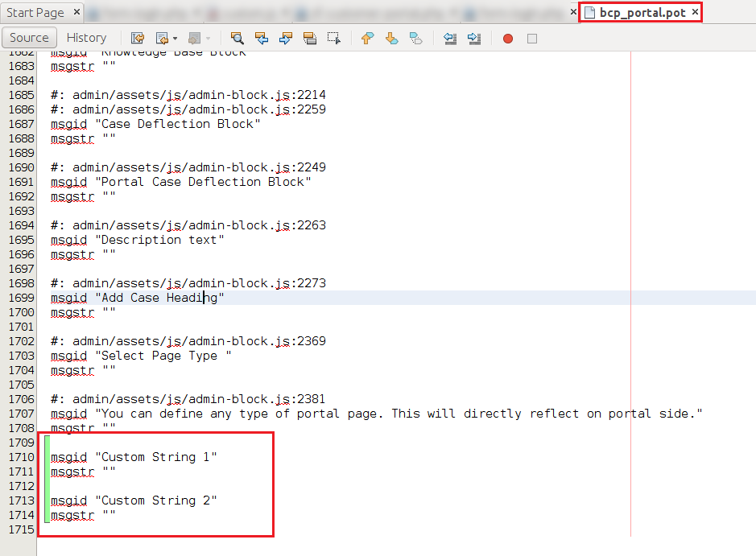Go to Previous Bookmark using up arrow
The width and height of the screenshot is (756, 556).
pos(367,38)
